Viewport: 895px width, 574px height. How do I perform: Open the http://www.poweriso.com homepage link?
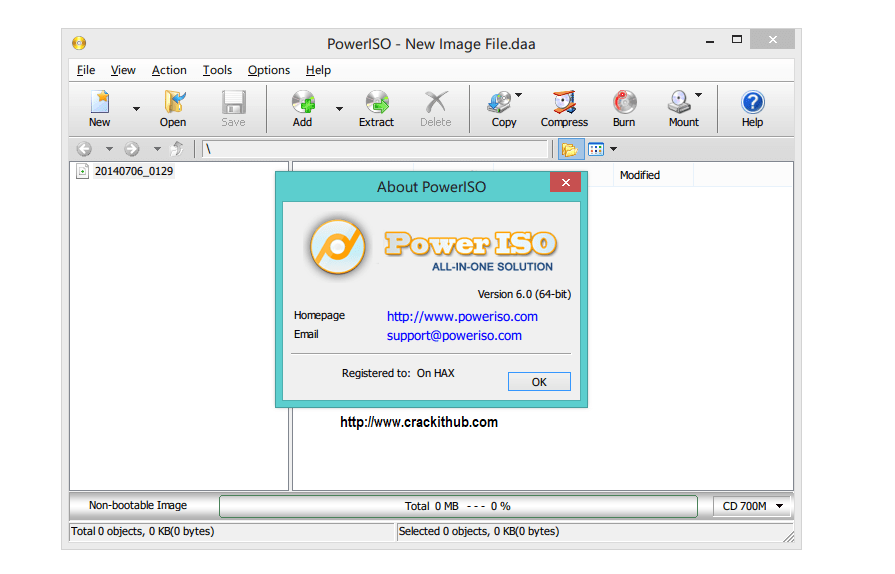pyautogui.click(x=462, y=317)
